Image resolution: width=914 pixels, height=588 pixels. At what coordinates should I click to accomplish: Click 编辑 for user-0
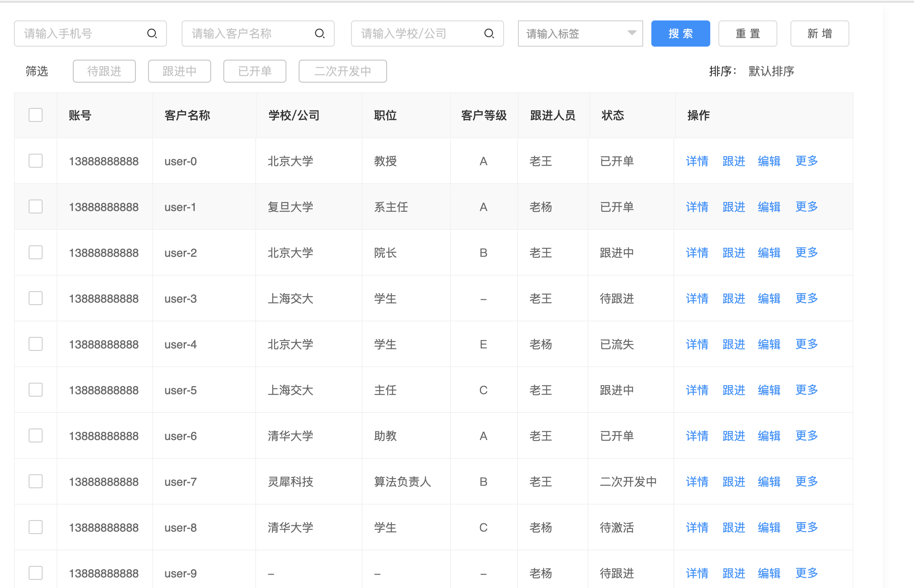pyautogui.click(x=769, y=161)
